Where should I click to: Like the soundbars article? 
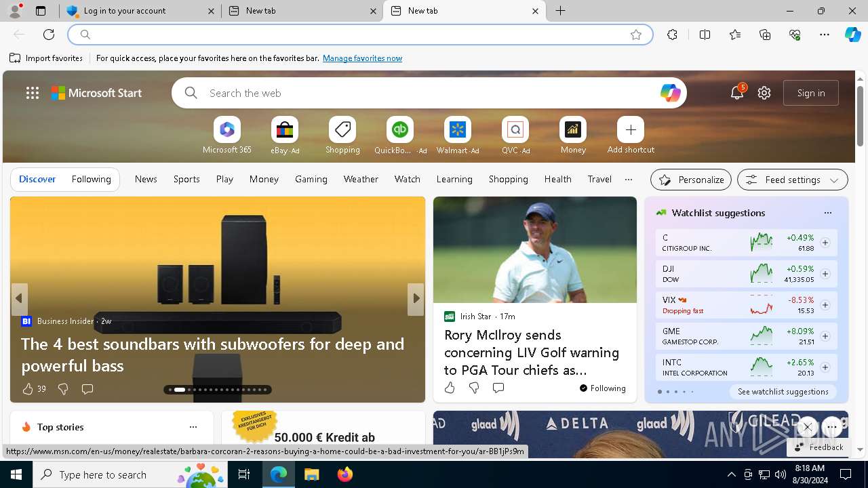(x=27, y=389)
